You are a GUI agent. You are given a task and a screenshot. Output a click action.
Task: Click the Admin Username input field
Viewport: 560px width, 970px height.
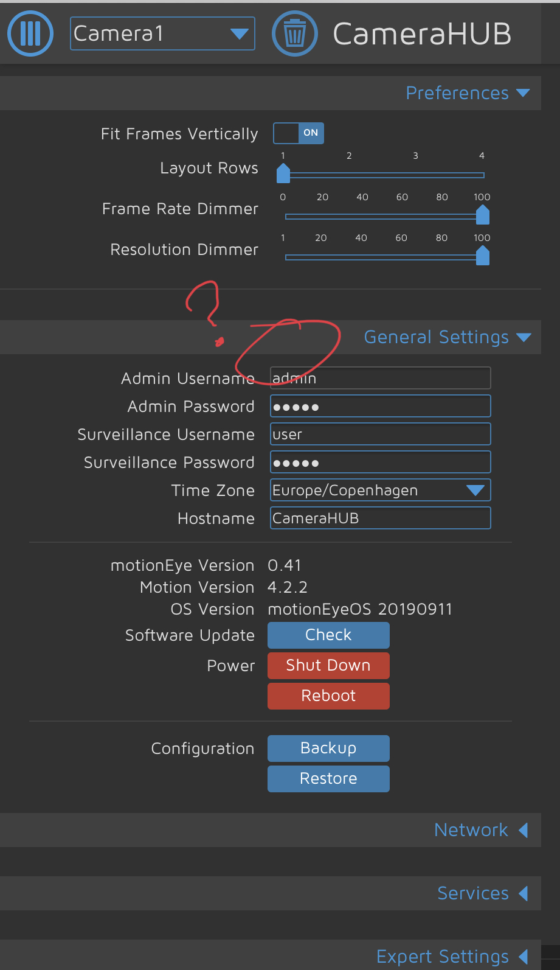(380, 378)
